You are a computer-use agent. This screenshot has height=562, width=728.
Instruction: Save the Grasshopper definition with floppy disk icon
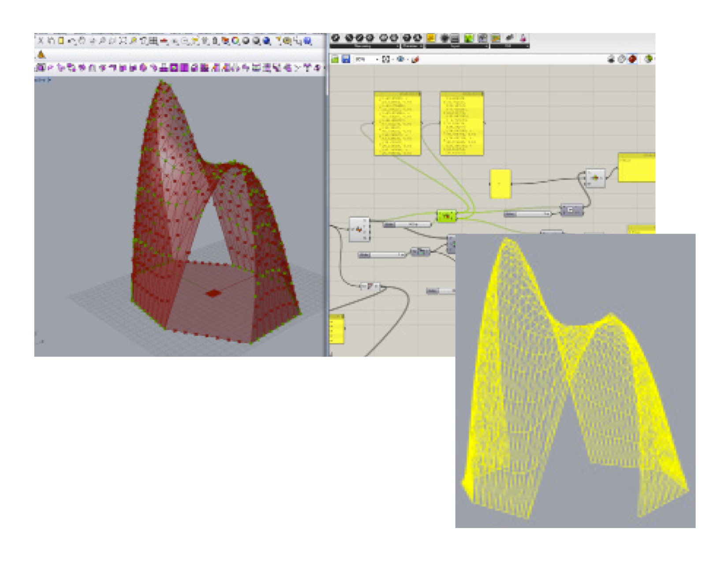pos(346,59)
